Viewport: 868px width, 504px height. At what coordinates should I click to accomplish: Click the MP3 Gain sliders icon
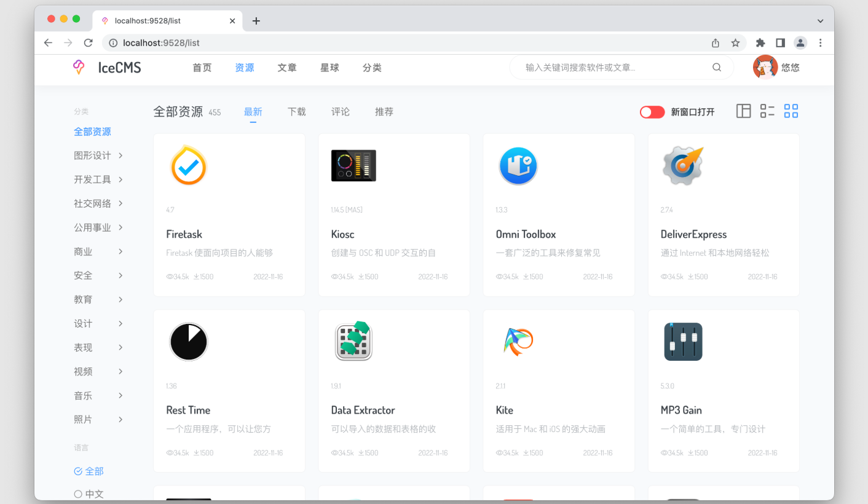(x=683, y=342)
